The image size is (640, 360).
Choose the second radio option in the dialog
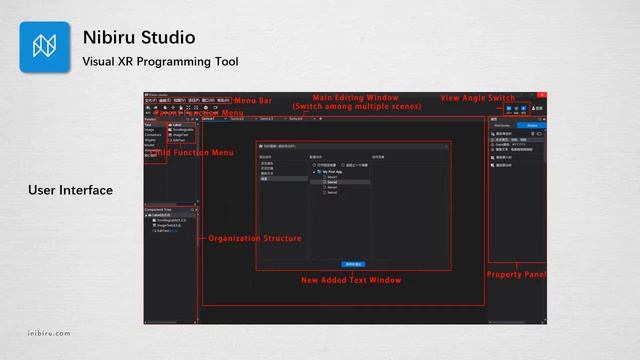(x=343, y=165)
